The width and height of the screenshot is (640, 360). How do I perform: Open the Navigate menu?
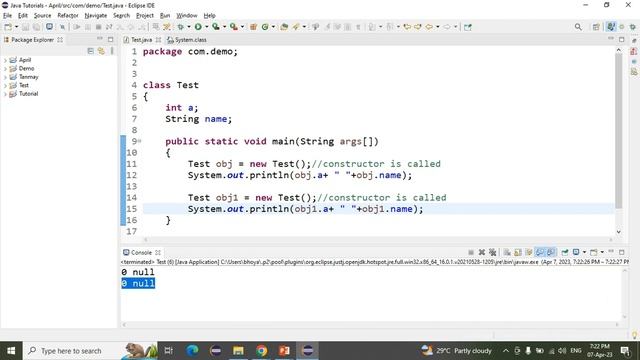pos(96,16)
